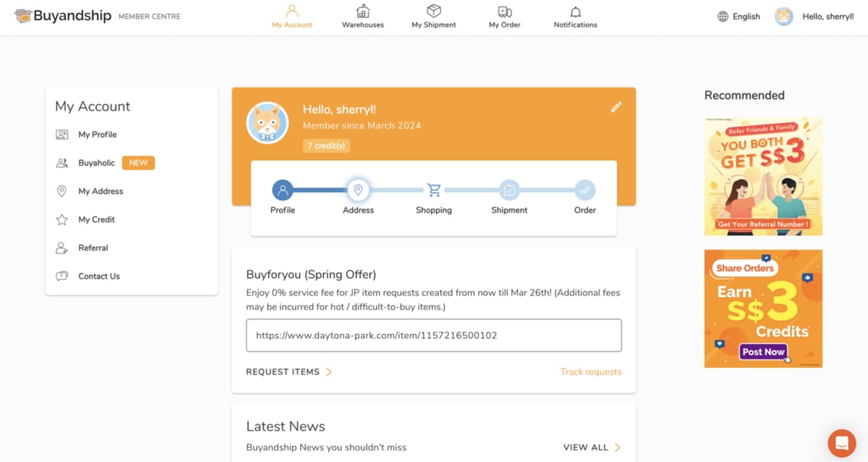Image resolution: width=868 pixels, height=462 pixels.
Task: Select My Credit from the sidebar
Action: coord(96,219)
